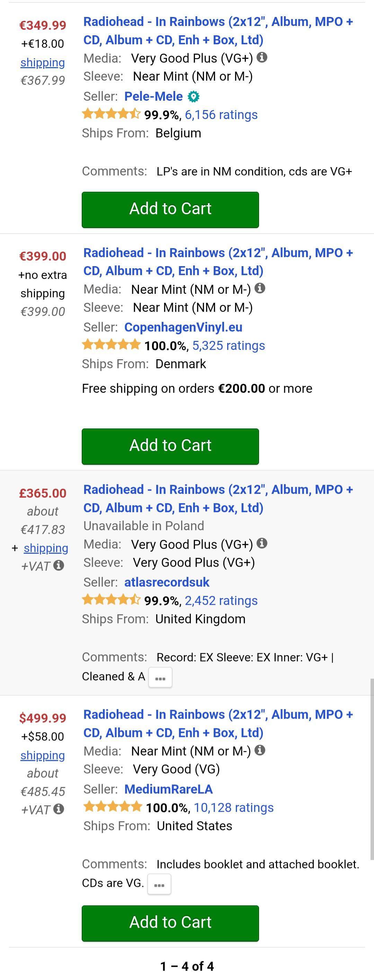This screenshot has width=374, height=980.
Task: Click the info icon beside atlasrecordsuk media condition
Action: [262, 544]
